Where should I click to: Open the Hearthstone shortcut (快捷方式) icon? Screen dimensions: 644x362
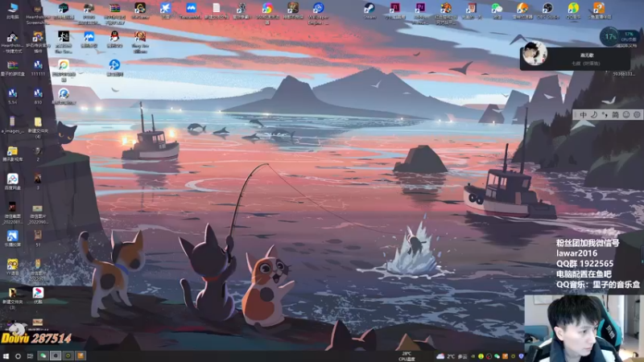pos(12,42)
